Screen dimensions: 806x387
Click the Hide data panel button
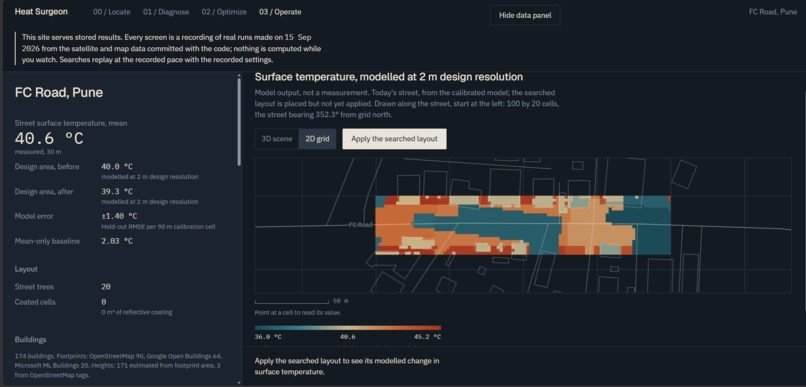[x=525, y=15]
